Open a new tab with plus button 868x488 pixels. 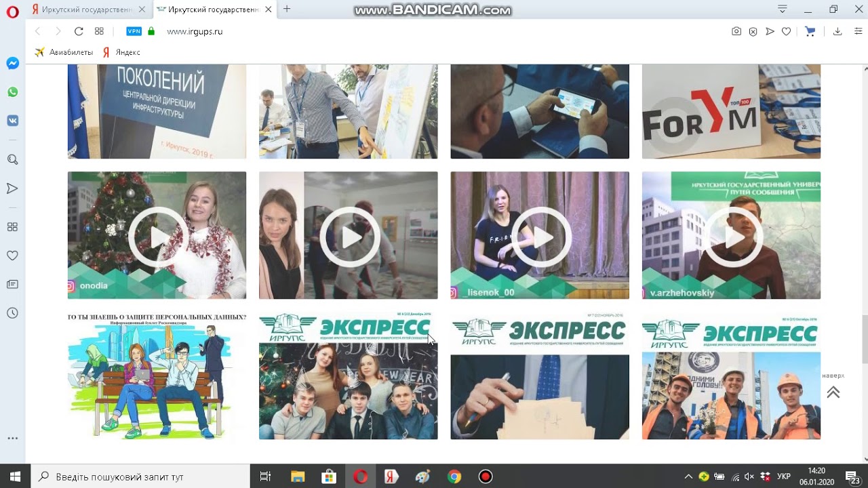287,9
